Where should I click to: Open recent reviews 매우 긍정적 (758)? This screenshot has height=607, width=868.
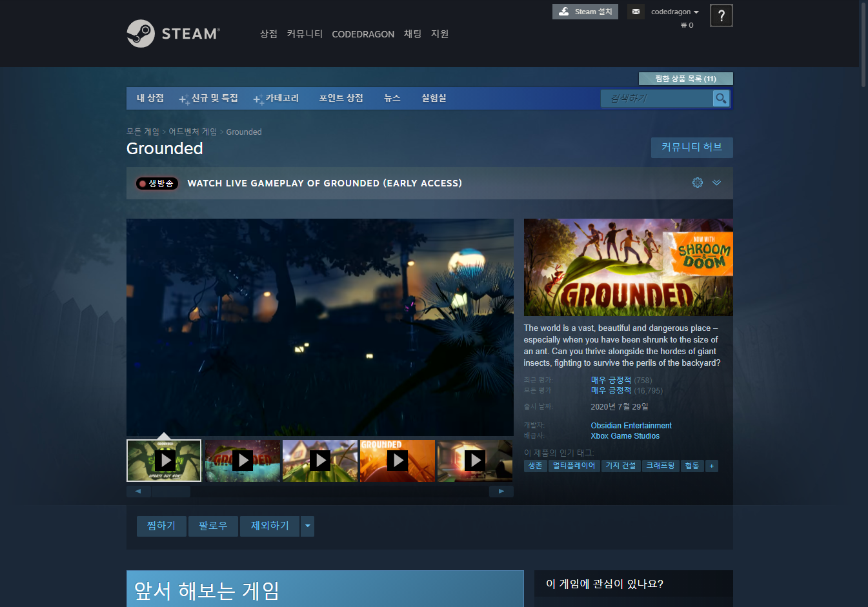pos(621,380)
